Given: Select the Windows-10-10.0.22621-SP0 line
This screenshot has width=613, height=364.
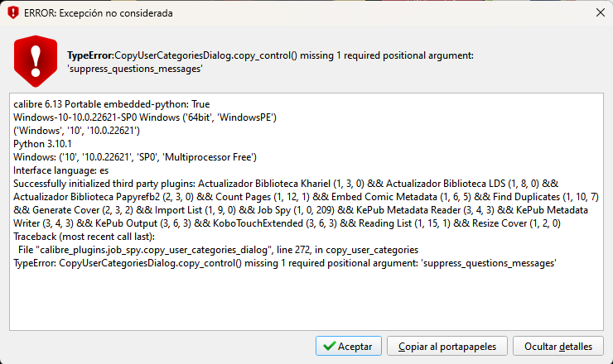Looking at the screenshot, I should point(145,118).
